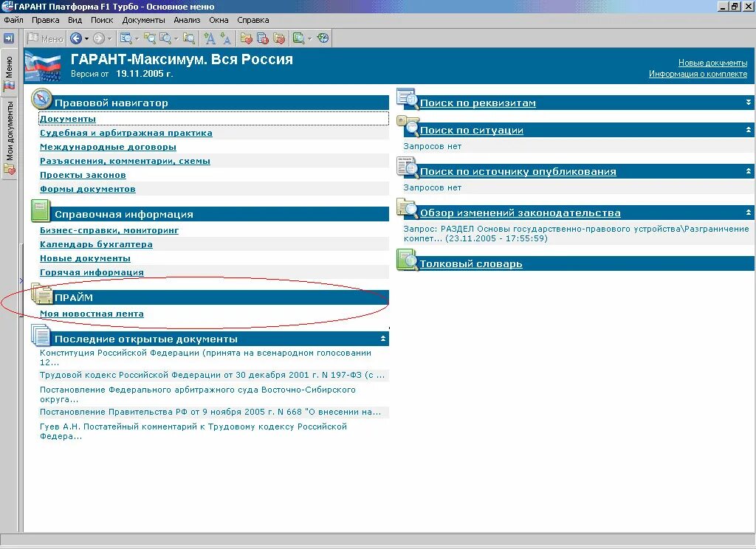Screen dimensions: 756x549
Task: Open the Справка menu
Action: coord(253,20)
